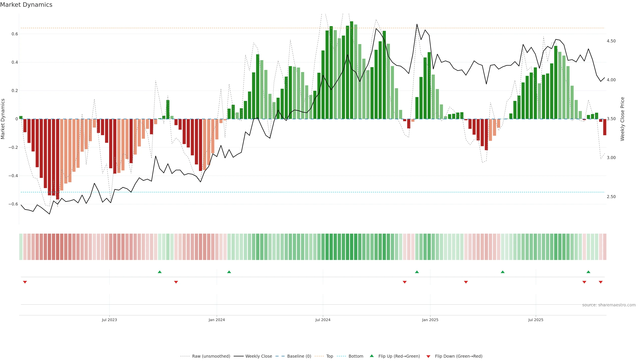644x362 pixels.
Task: Hide the Bottom threshold line via legend
Action: [x=356, y=356]
